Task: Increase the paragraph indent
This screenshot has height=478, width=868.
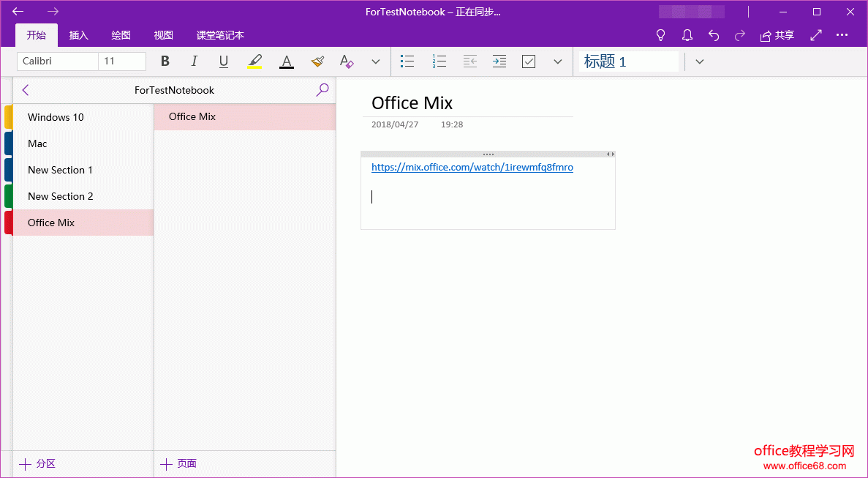Action: (x=499, y=61)
